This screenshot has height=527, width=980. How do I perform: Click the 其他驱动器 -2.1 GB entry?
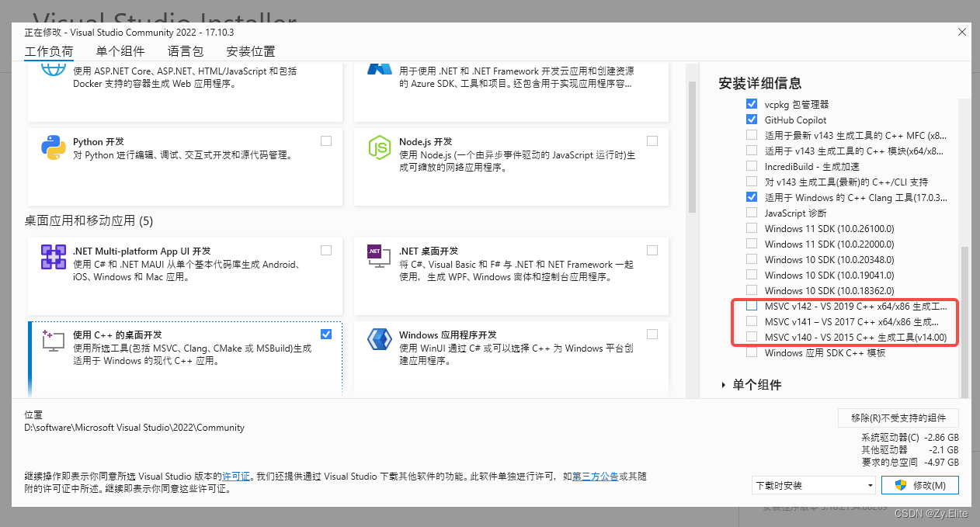pyautogui.click(x=909, y=449)
